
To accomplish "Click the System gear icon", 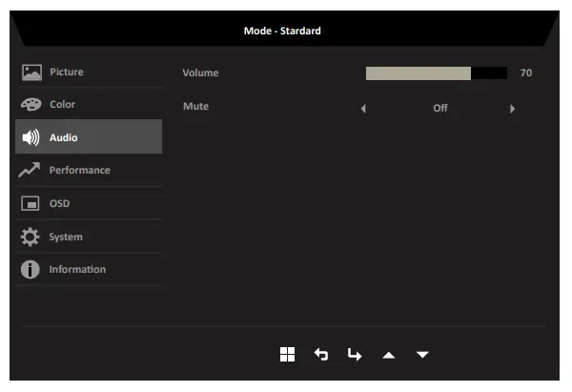I will 31,237.
